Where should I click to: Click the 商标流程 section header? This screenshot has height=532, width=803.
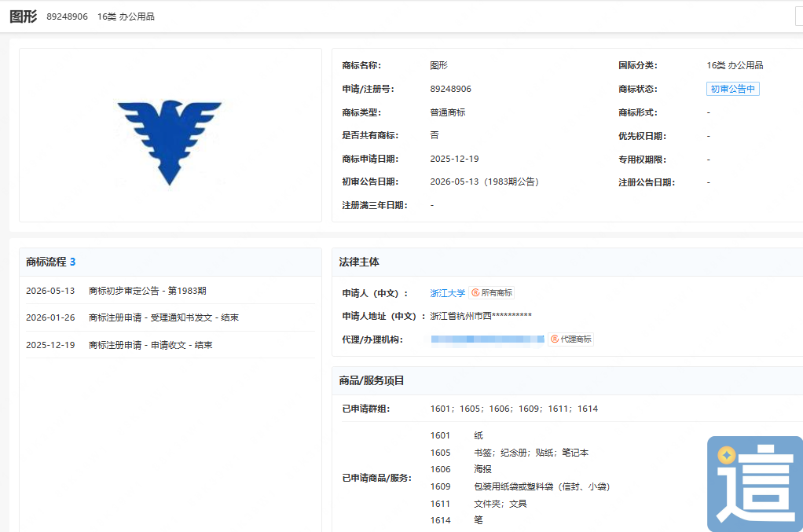pos(170,262)
